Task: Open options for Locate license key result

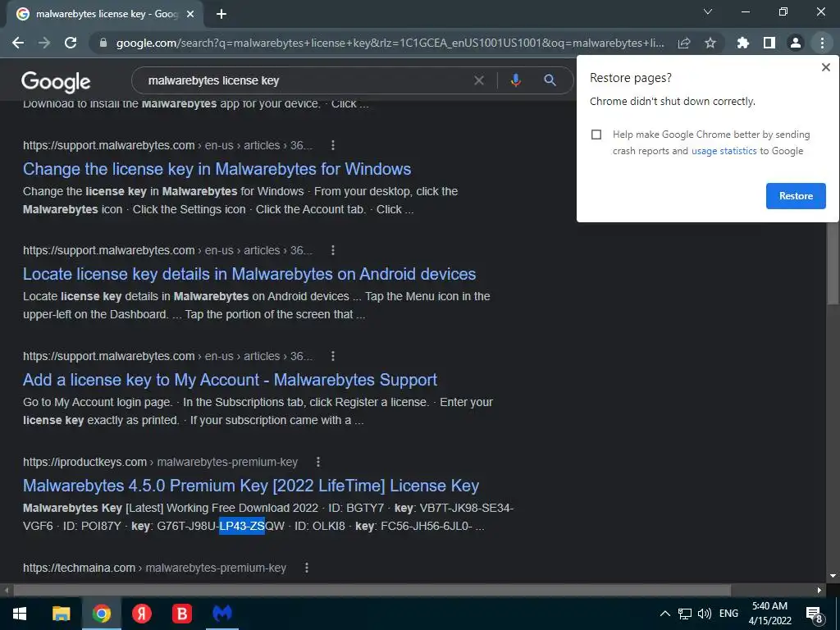Action: click(333, 250)
